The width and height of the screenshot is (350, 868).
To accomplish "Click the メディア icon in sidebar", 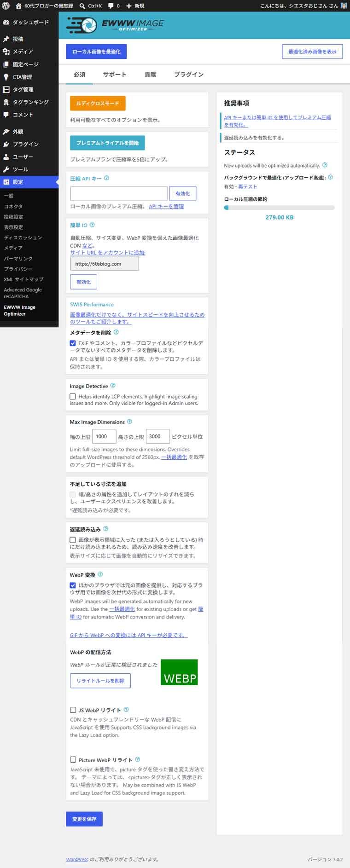I will [x=6, y=52].
